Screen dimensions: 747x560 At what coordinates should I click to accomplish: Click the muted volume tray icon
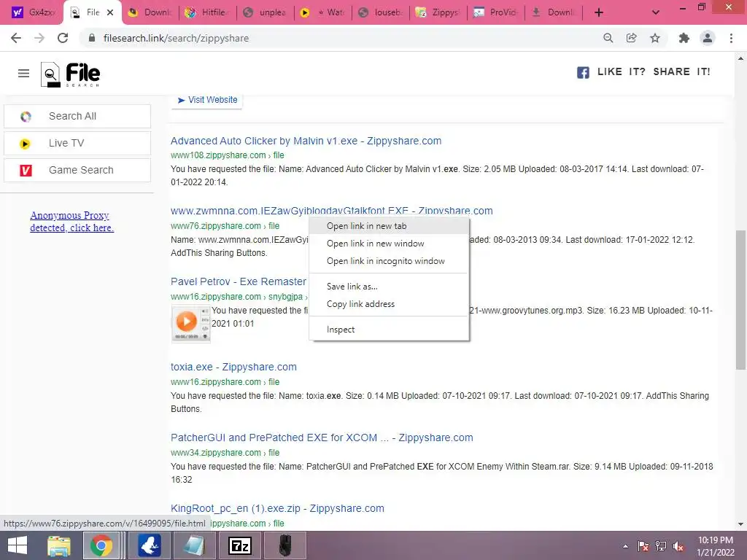click(678, 546)
